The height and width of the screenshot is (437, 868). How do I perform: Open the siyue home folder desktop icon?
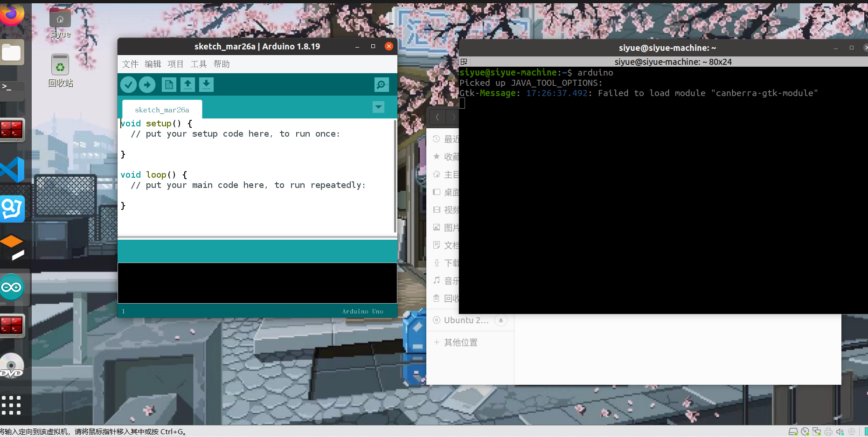pyautogui.click(x=60, y=23)
